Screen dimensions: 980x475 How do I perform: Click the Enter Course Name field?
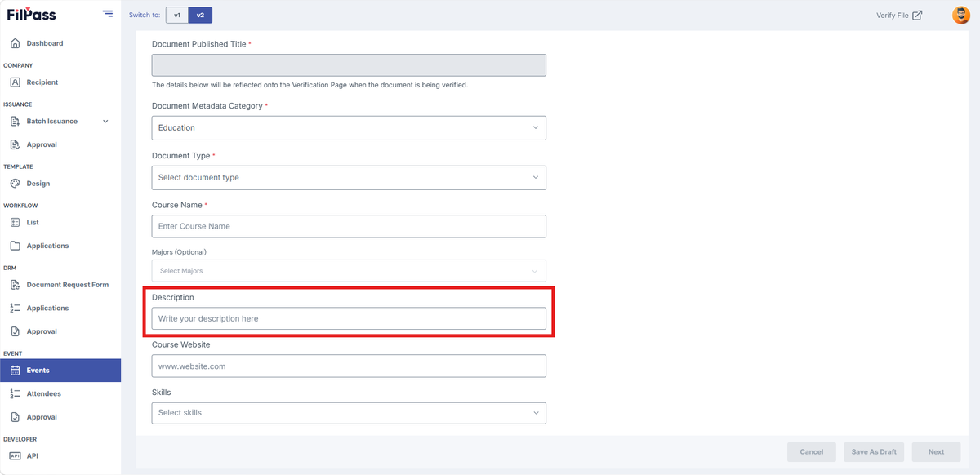pyautogui.click(x=349, y=226)
